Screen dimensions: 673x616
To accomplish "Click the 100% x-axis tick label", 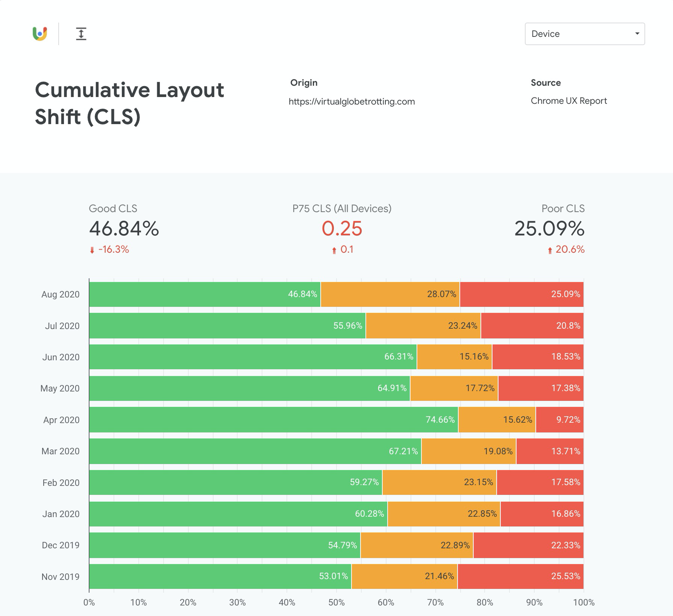I will tap(584, 602).
